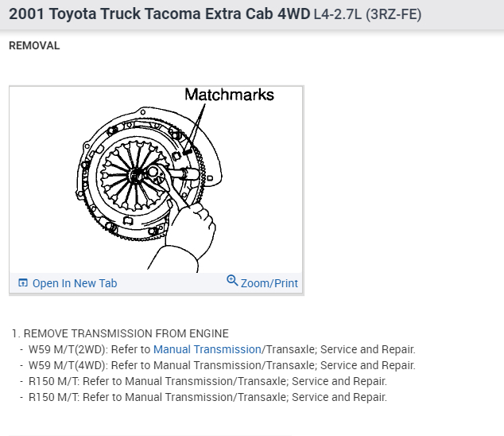Click the 2001 Toyota Truck Tacoma title
Image resolution: width=504 pixels, height=436 pixels.
click(x=127, y=14)
